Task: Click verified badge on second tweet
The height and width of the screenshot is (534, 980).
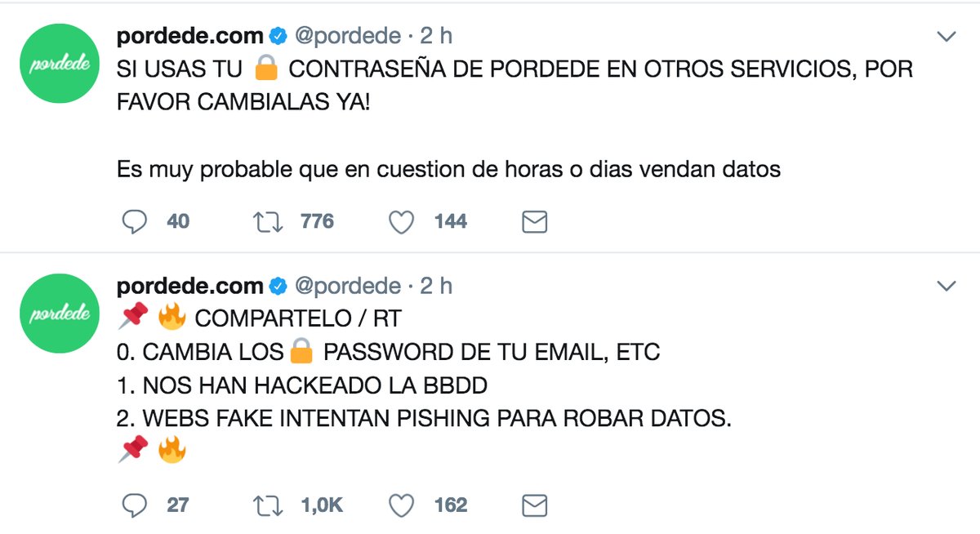Action: 278,286
